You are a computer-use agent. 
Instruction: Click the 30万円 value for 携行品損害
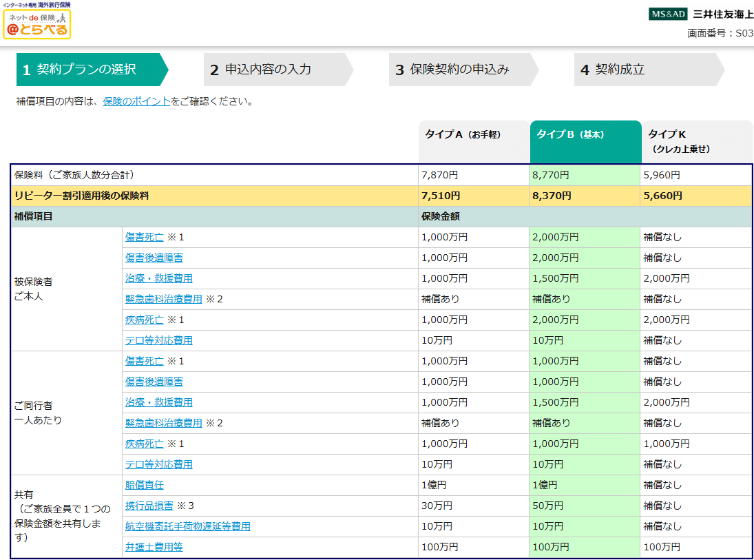point(437,506)
